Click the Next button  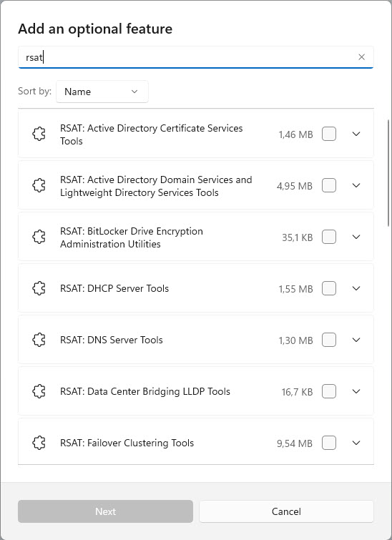(x=105, y=511)
